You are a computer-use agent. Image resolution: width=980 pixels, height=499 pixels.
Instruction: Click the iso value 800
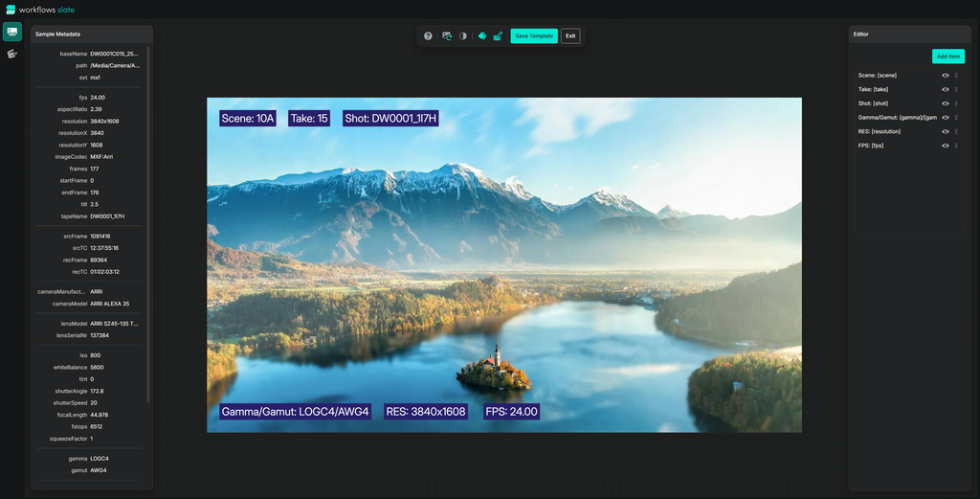pyautogui.click(x=95, y=355)
